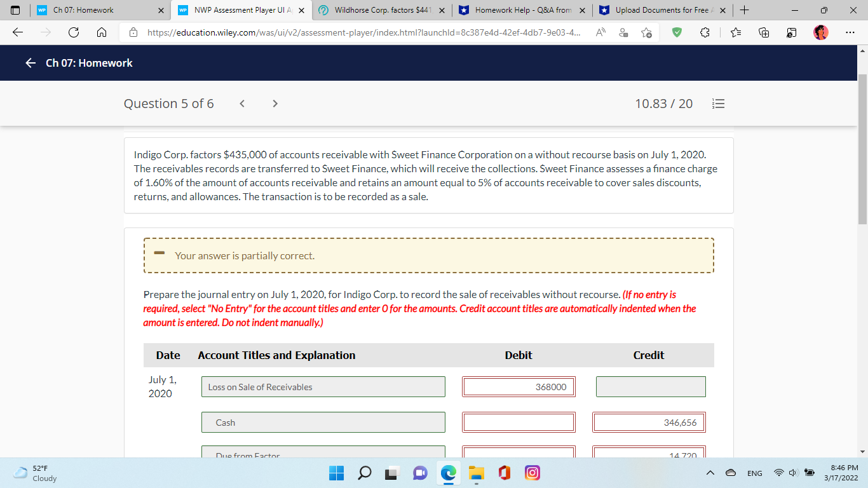Screen dimensions: 868x488
Task: Open the question list icon beside the score
Action: click(718, 104)
